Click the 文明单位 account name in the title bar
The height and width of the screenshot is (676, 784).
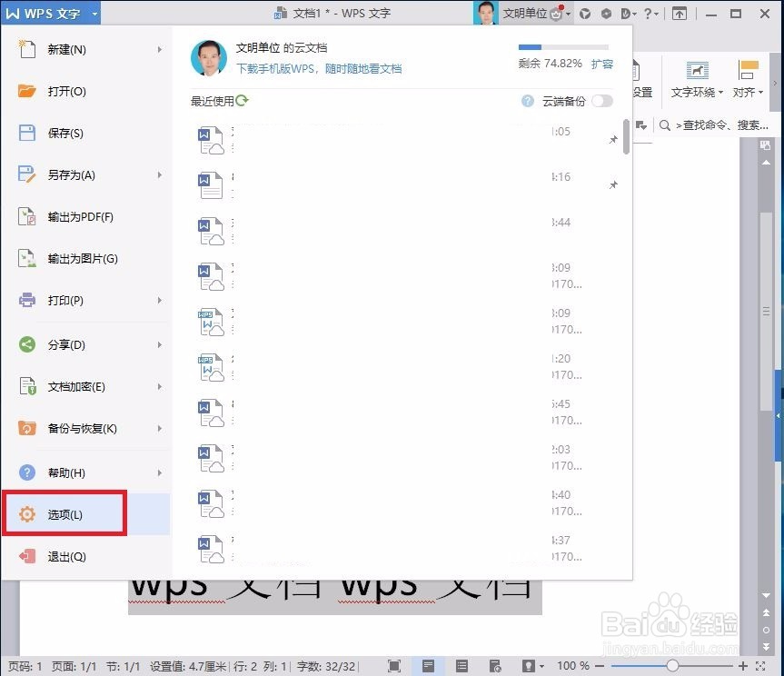tap(524, 14)
